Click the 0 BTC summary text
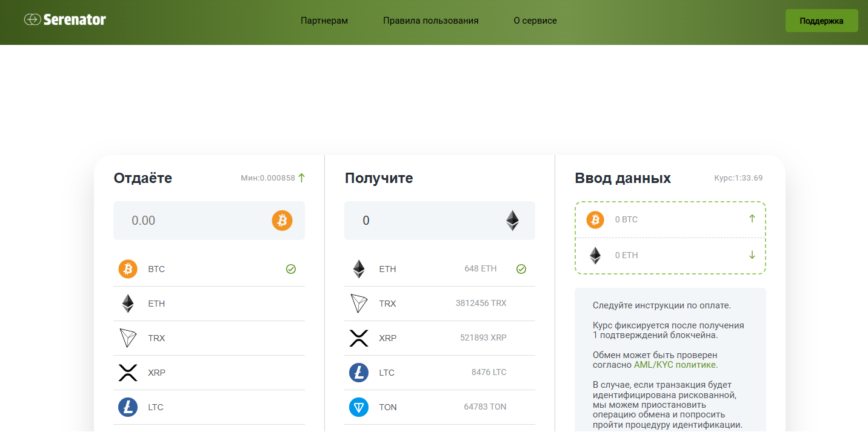This screenshot has width=868, height=432. (x=626, y=219)
